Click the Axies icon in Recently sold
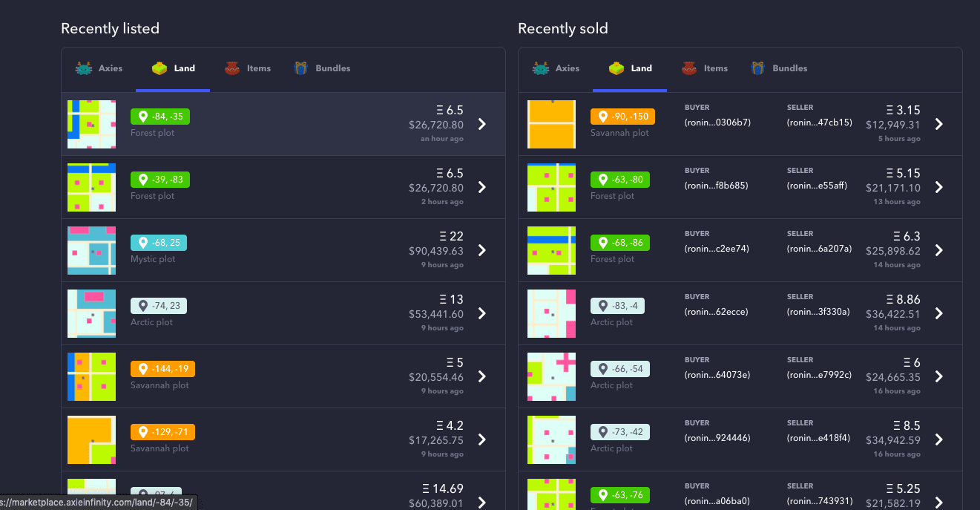Viewport: 980px width, 510px height. tap(541, 68)
